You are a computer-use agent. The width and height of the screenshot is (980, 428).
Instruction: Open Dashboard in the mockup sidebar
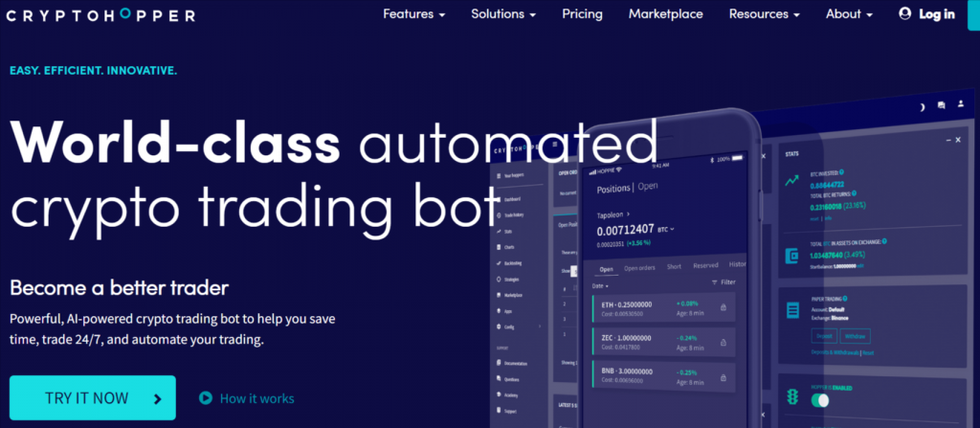pyautogui.click(x=513, y=199)
